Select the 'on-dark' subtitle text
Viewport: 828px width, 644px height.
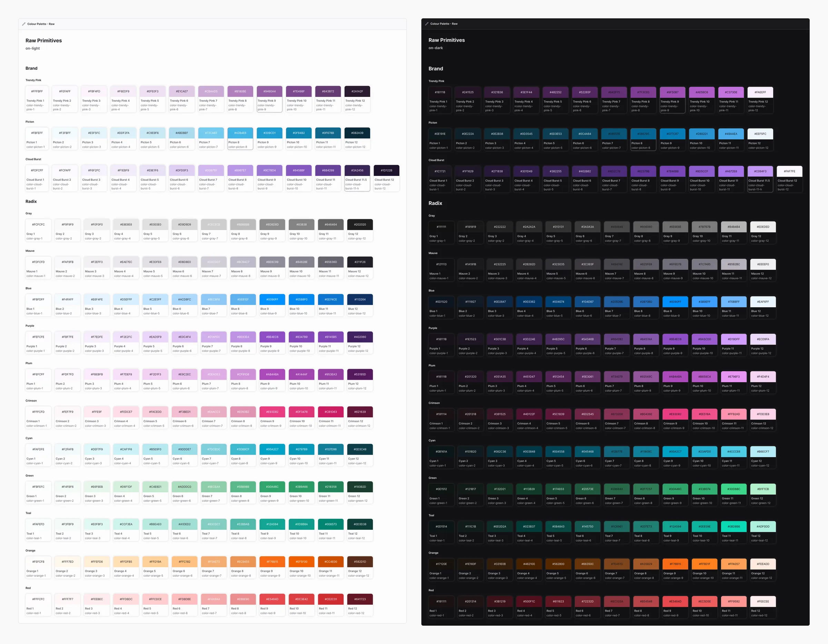tap(436, 48)
